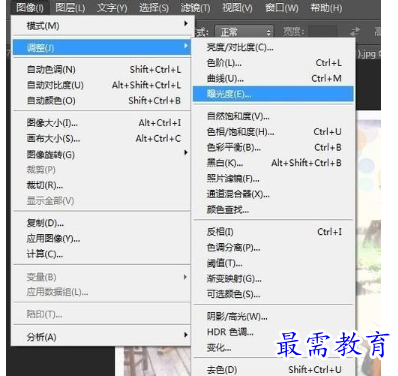398x376 pixels.
Task: Open 颜色查找... adjustment
Action: pos(273,210)
